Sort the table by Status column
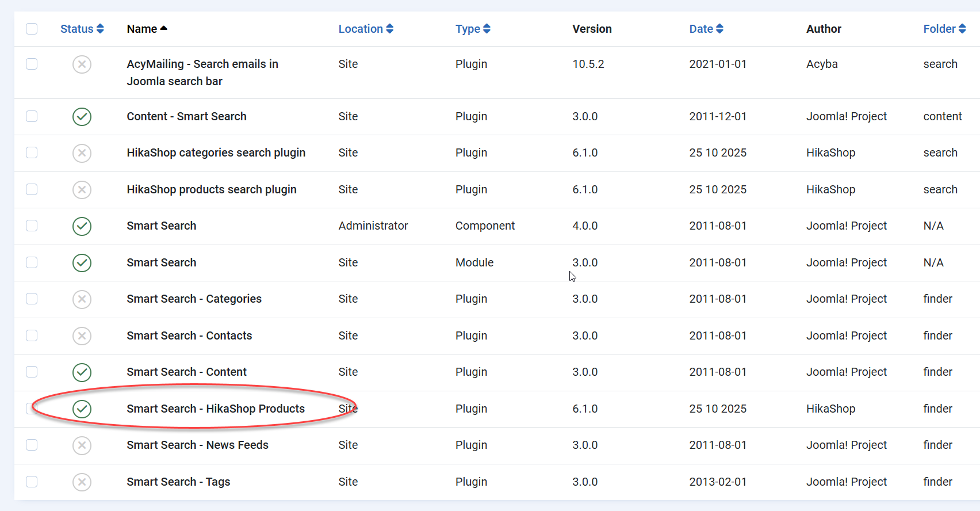Viewport: 980px width, 511px height. tap(82, 29)
